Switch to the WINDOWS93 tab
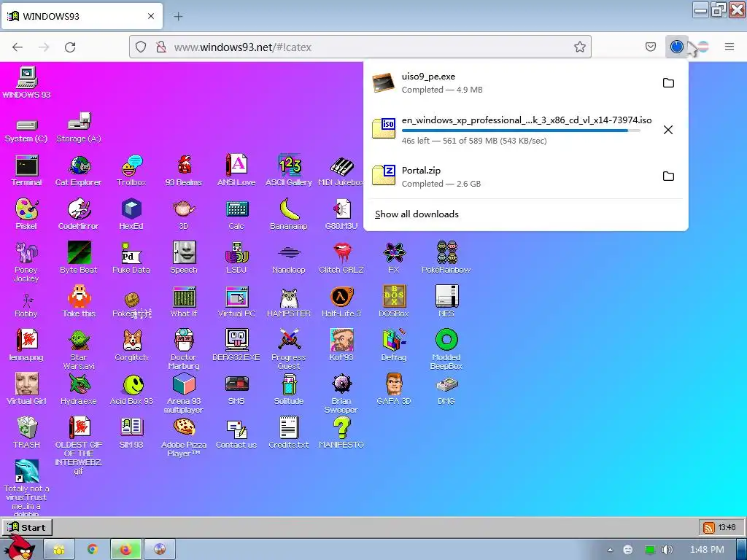This screenshot has width=747, height=560. (82, 16)
